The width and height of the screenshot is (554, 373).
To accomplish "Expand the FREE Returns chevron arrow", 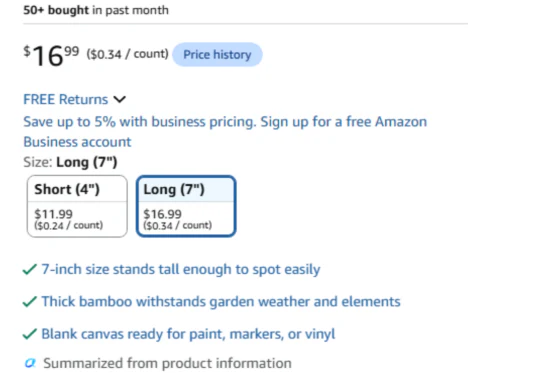I will point(120,100).
